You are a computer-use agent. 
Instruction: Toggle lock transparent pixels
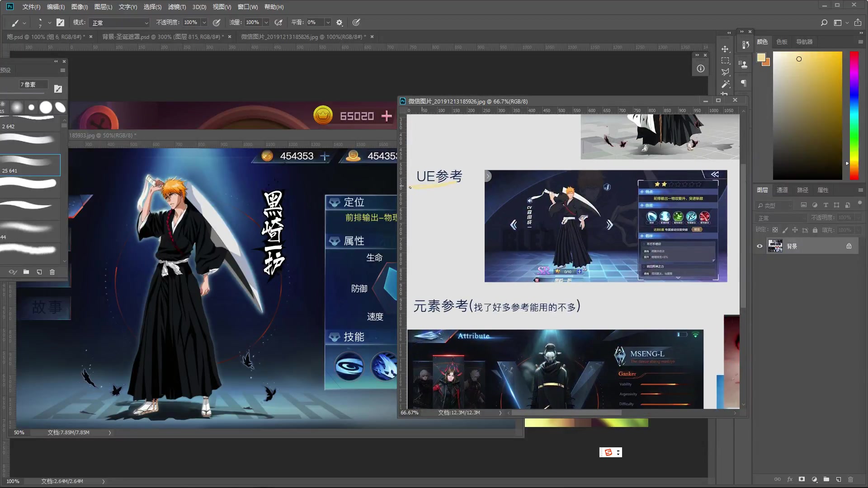775,230
